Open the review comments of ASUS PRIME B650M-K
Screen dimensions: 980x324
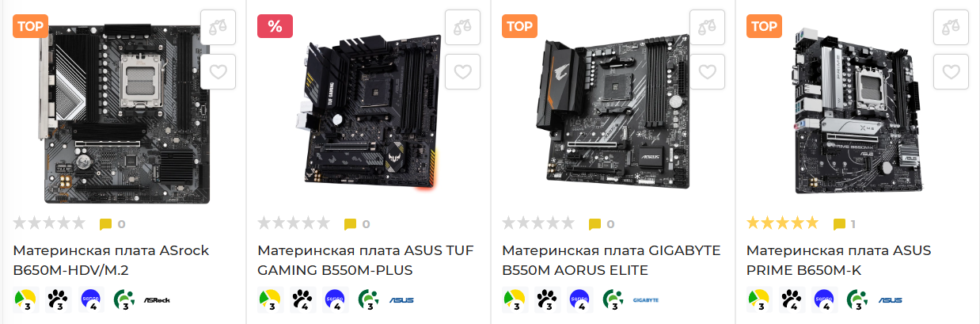[x=845, y=224]
